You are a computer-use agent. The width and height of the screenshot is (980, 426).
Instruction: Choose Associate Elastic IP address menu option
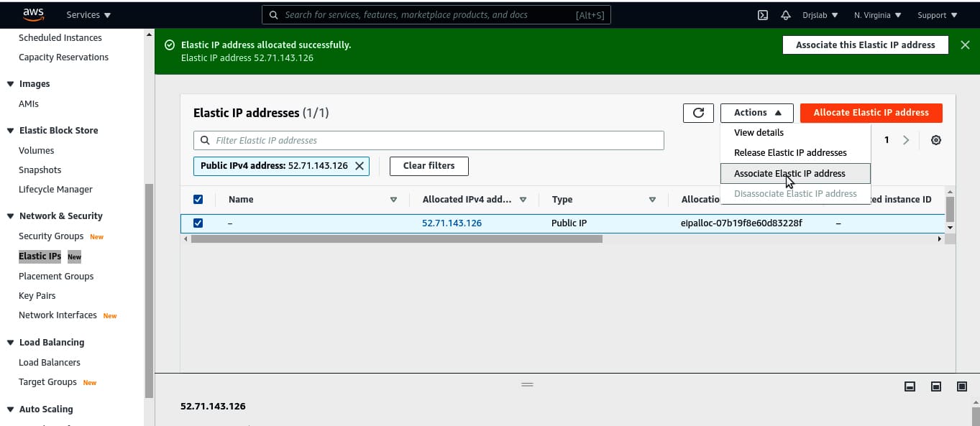pyautogui.click(x=789, y=174)
